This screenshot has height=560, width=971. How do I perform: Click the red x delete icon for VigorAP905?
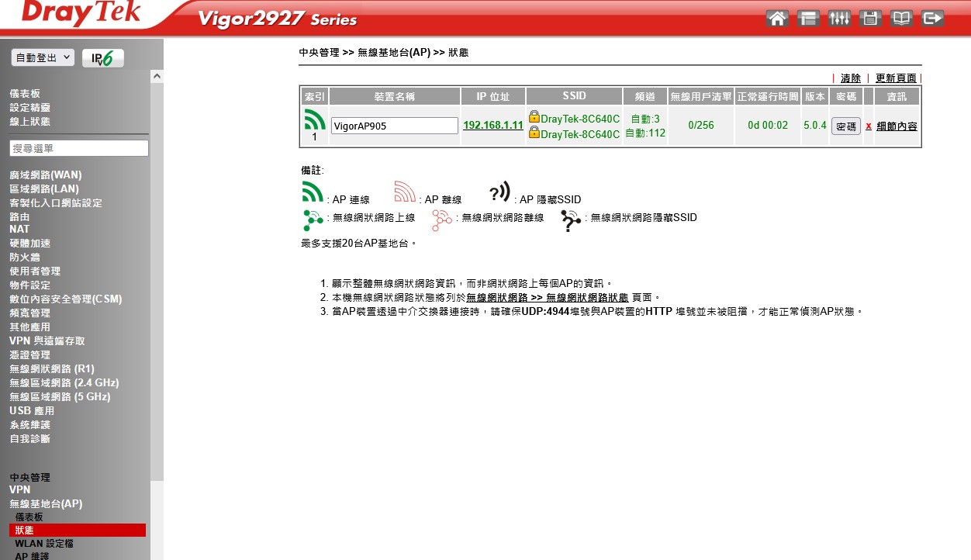869,126
